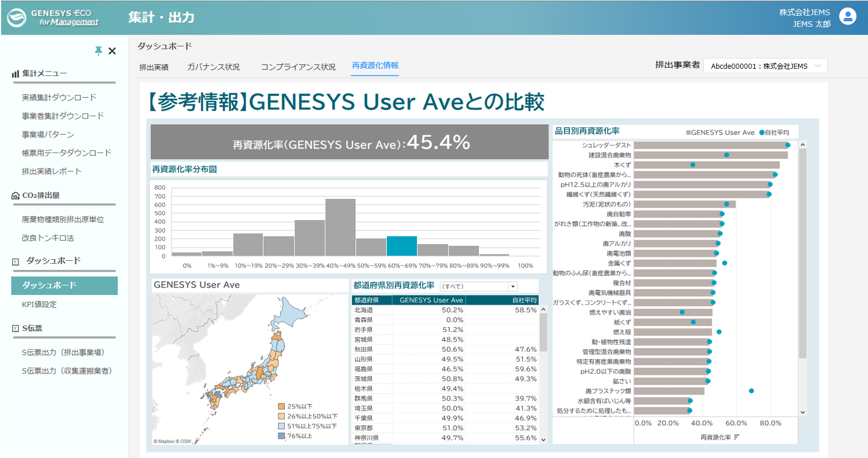Click the 25%以下 legend color swatch

click(x=282, y=407)
